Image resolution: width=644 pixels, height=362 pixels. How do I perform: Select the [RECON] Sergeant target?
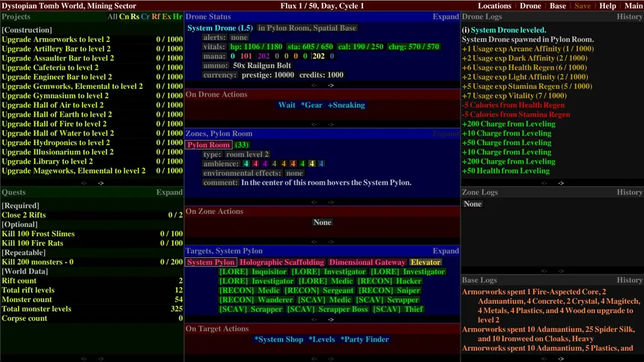(x=319, y=291)
